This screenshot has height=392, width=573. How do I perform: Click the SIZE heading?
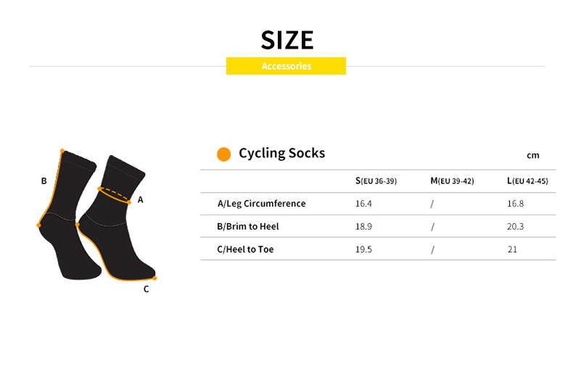pos(287,39)
